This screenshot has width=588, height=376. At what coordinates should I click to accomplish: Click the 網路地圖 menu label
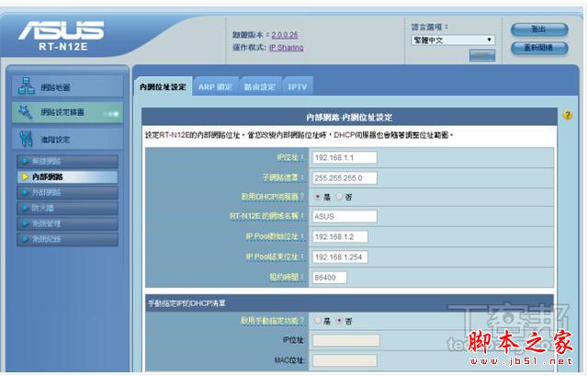(x=55, y=87)
